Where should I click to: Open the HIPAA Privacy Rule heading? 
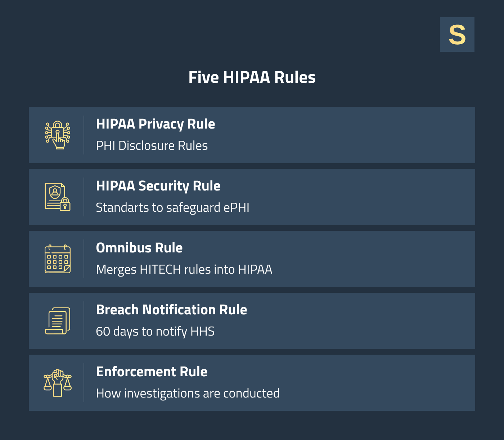point(156,124)
